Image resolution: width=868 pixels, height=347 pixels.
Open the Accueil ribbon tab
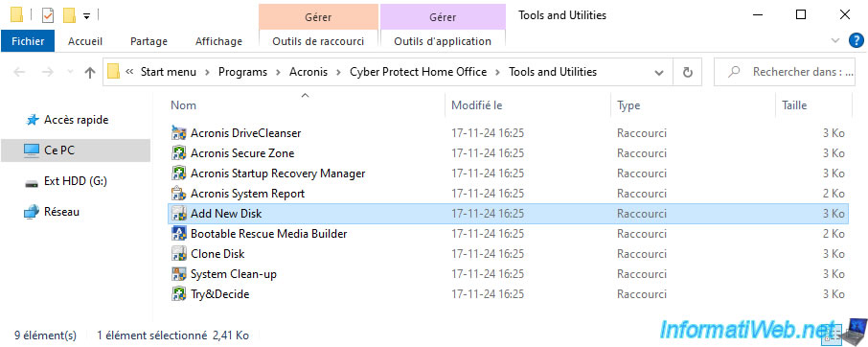click(85, 41)
